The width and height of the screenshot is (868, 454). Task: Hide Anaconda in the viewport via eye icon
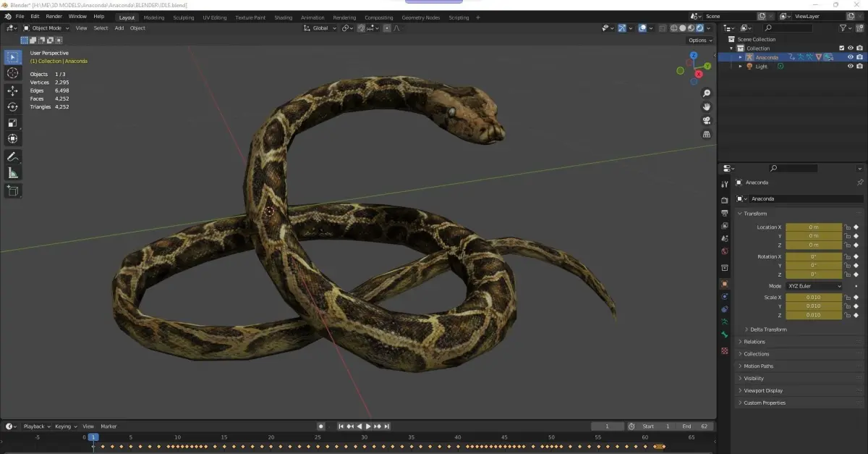tap(850, 57)
